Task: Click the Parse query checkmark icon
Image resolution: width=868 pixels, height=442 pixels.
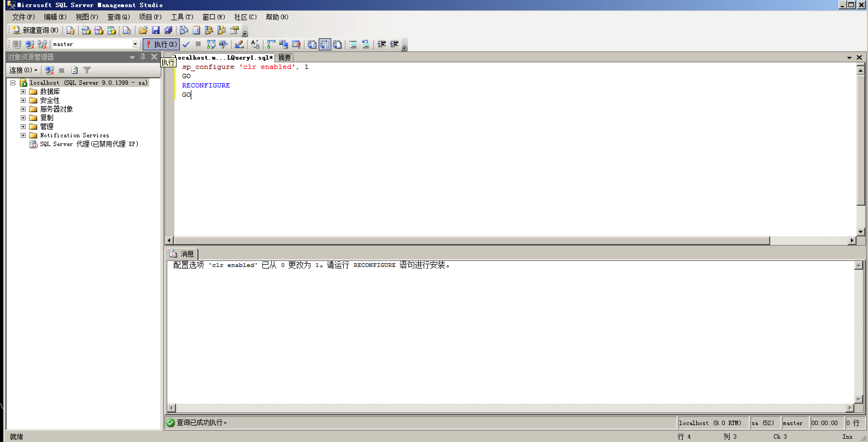Action: tap(186, 44)
